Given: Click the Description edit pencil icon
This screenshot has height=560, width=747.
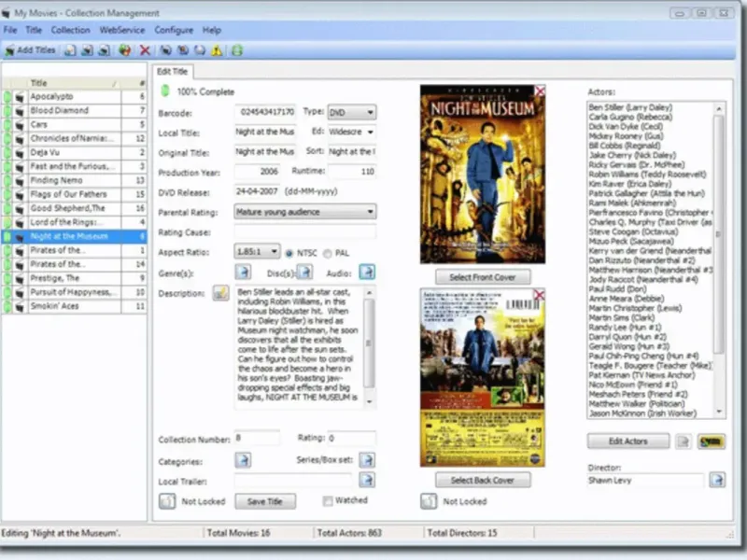Looking at the screenshot, I should [x=220, y=293].
